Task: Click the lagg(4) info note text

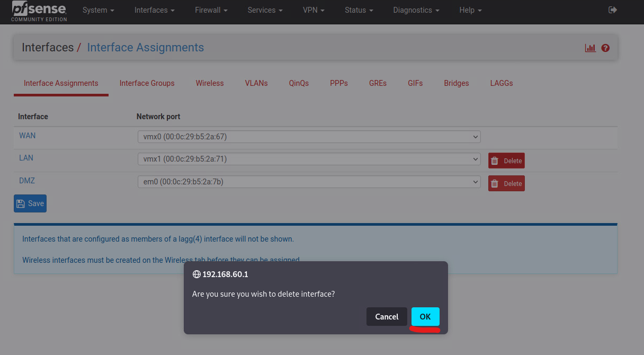Action: (158, 239)
